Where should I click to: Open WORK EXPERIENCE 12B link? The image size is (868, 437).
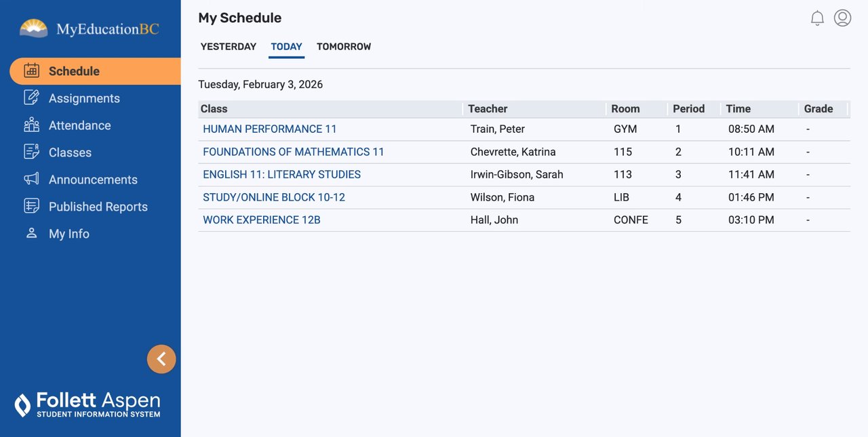tap(262, 220)
